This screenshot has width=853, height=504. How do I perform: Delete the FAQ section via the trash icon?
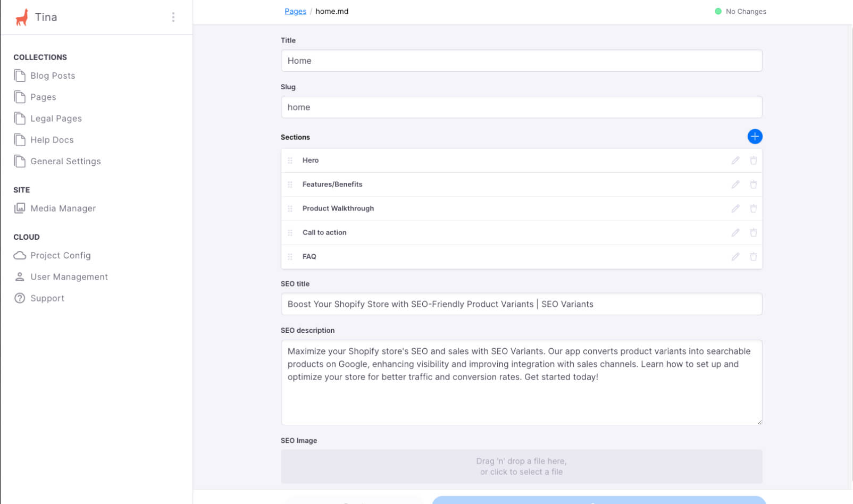(754, 257)
